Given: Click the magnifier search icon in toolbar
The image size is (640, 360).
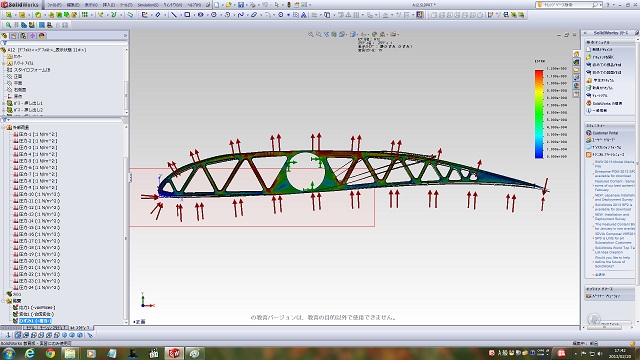Looking at the screenshot, I should pos(8,25).
